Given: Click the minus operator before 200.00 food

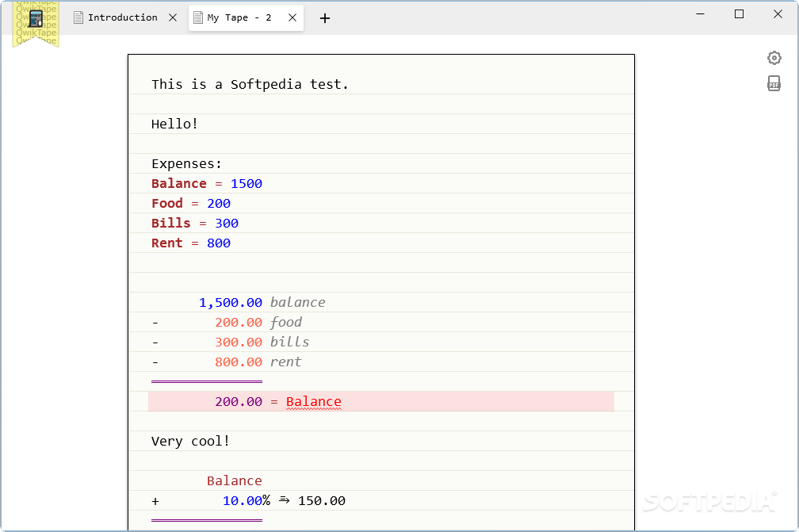Looking at the screenshot, I should coord(155,323).
